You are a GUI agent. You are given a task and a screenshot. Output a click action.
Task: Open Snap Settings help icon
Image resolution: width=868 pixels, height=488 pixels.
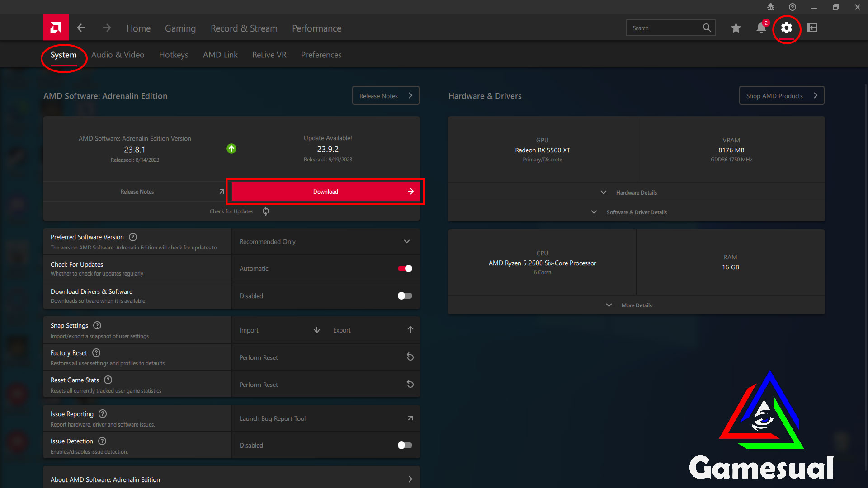click(97, 325)
